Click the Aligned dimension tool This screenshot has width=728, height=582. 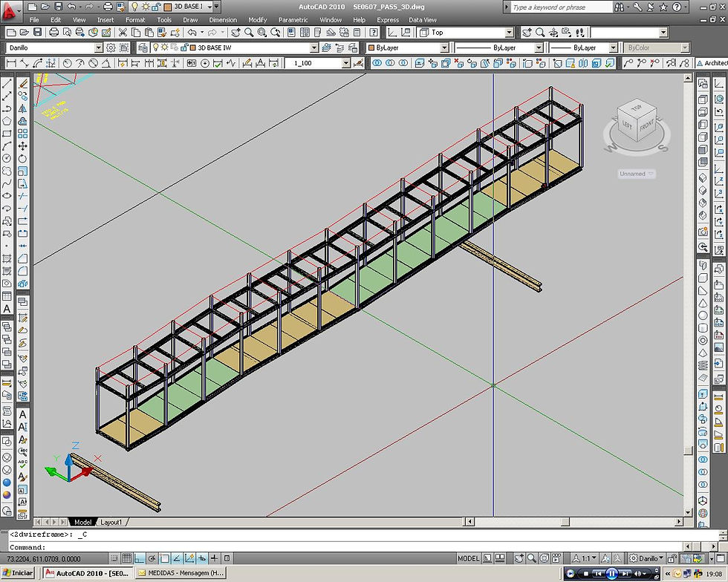pos(24,63)
